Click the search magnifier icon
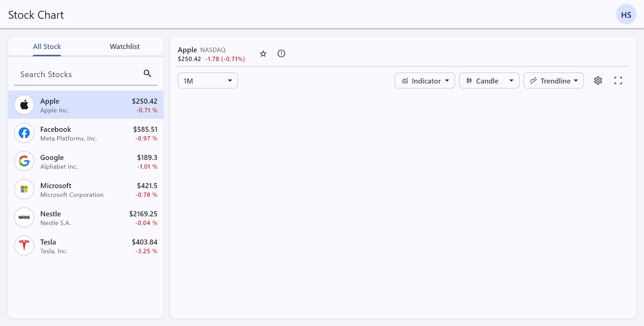 [x=147, y=73]
